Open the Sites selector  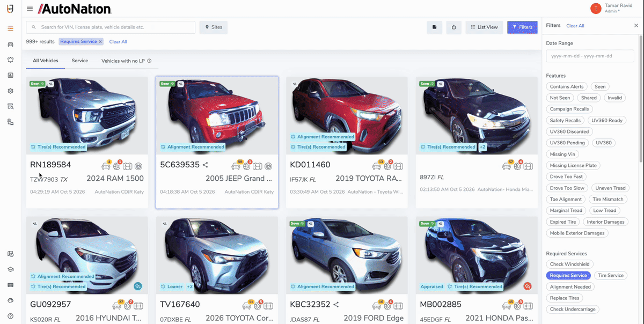[214, 27]
